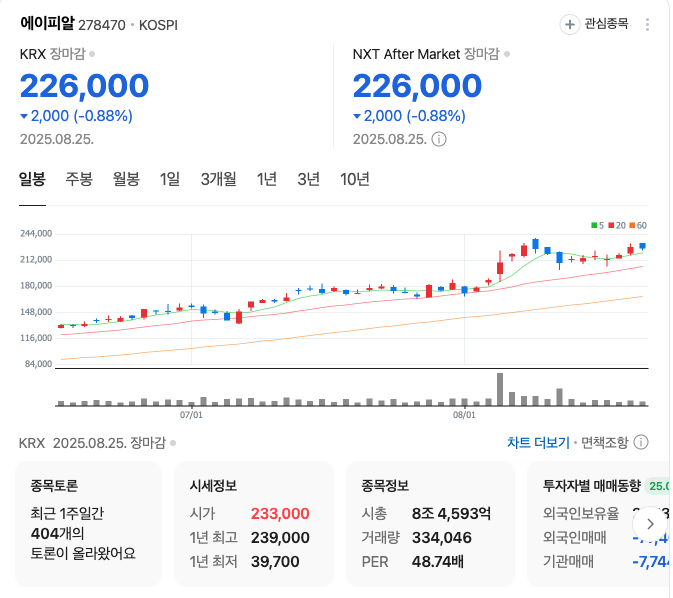Image resolution: width=673 pixels, height=598 pixels.
Task: Click green 5-day moving average legend swatch
Action: [594, 225]
